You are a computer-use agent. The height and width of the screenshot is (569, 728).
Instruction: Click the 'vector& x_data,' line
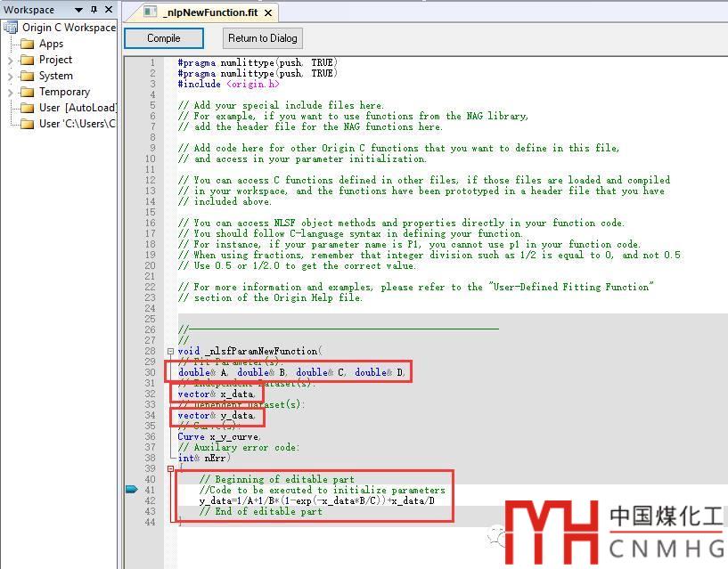click(217, 394)
